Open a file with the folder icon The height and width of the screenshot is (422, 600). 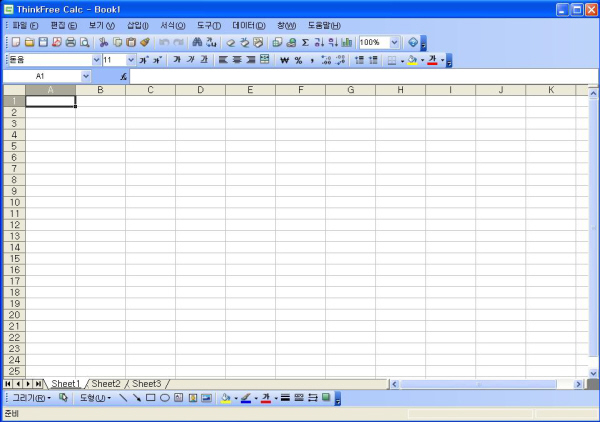[x=29, y=42]
